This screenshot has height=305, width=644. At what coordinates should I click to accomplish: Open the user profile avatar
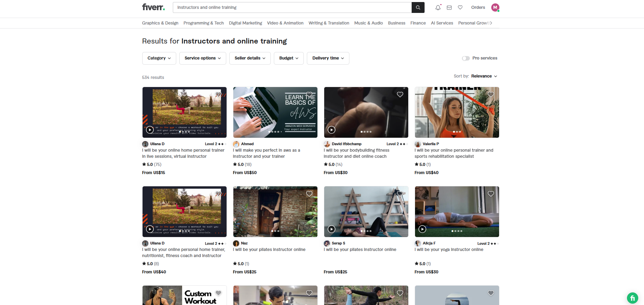pos(495,7)
